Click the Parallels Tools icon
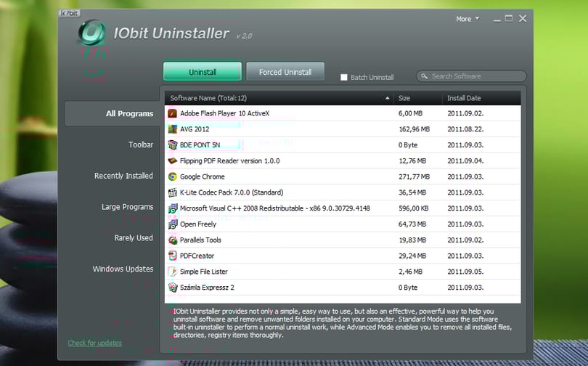Viewport: 588px width, 366px height. point(173,240)
